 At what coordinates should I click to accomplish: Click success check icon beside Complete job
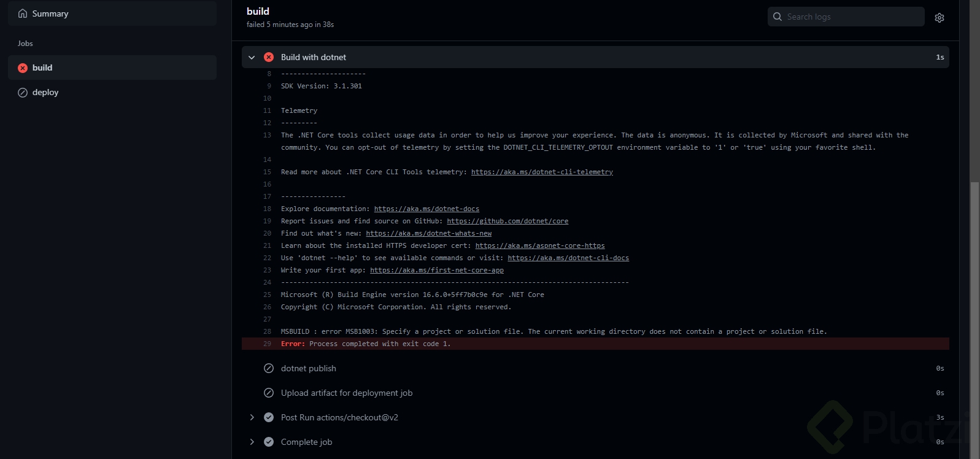click(x=269, y=442)
